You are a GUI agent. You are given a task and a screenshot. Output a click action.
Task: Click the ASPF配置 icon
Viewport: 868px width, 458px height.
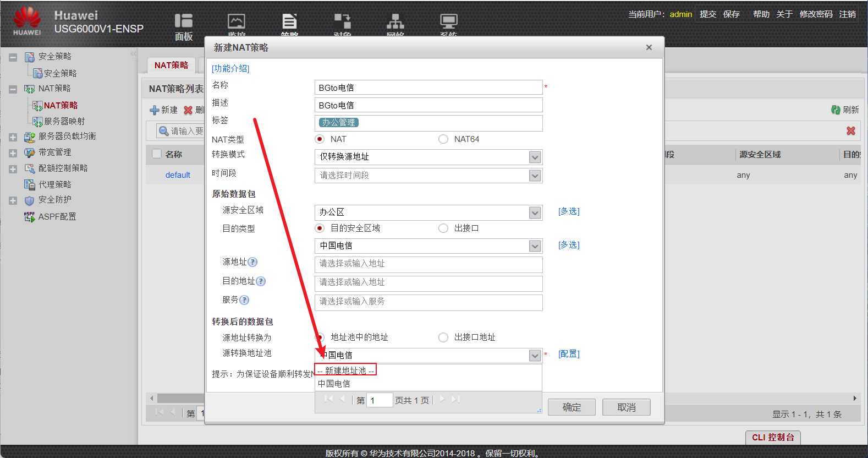(x=30, y=217)
